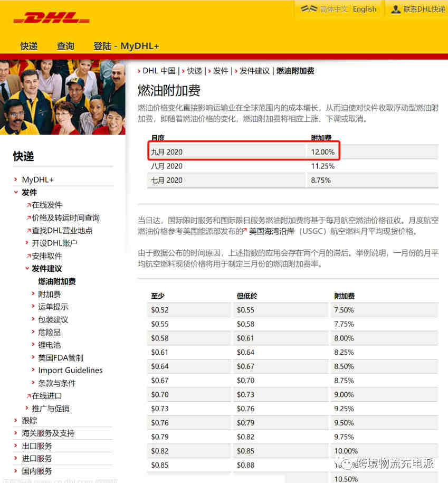Open 在线发件 external link
Screen dimensions: 448x483
(47, 205)
